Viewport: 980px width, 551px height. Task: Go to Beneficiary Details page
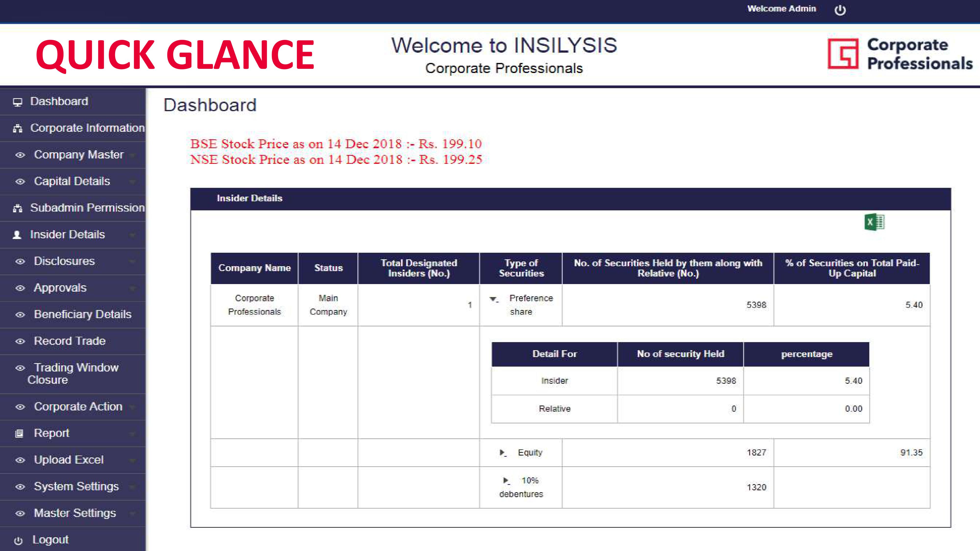point(83,314)
